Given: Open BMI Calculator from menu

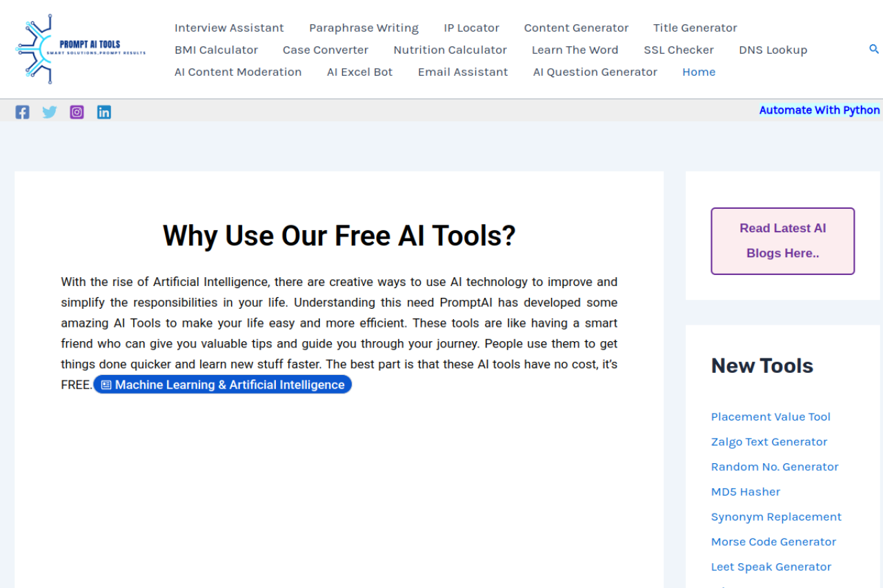Looking at the screenshot, I should pyautogui.click(x=216, y=50).
